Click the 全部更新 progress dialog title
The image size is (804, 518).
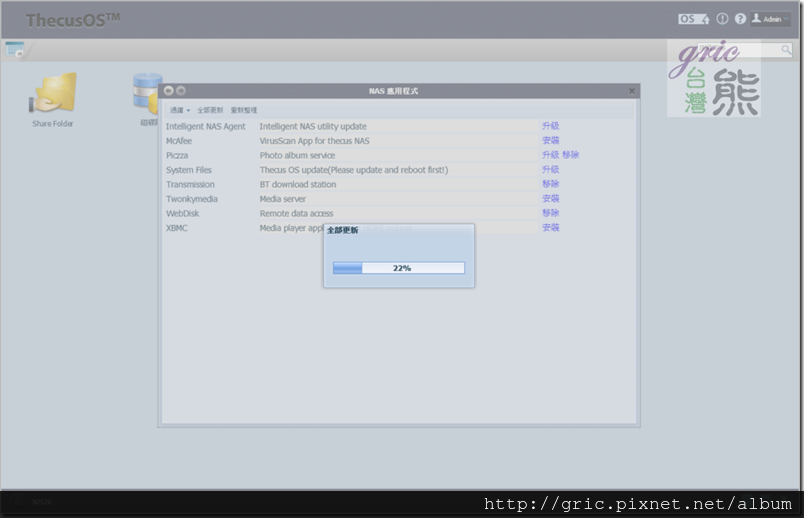coord(343,230)
